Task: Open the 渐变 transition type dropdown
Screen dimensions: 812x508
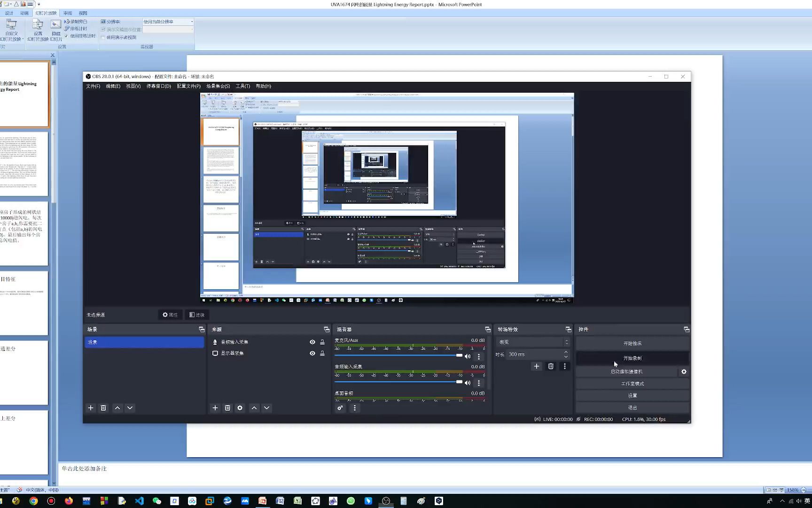Action: pyautogui.click(x=533, y=342)
